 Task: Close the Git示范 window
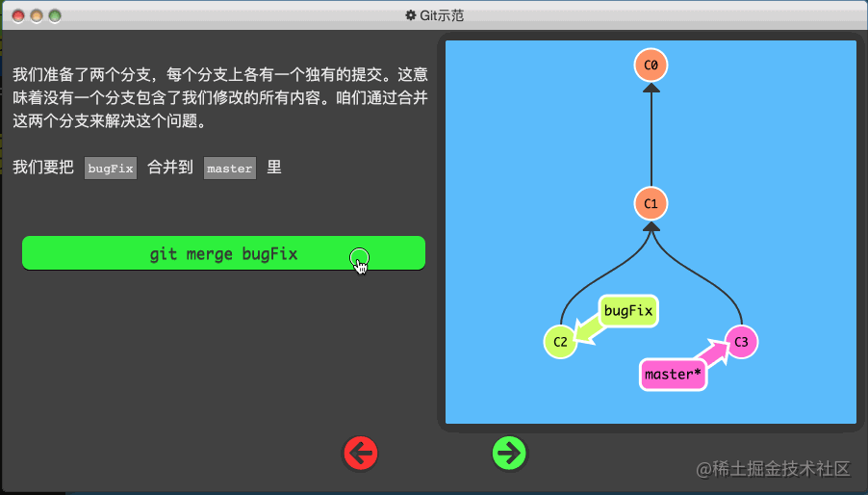[x=18, y=16]
